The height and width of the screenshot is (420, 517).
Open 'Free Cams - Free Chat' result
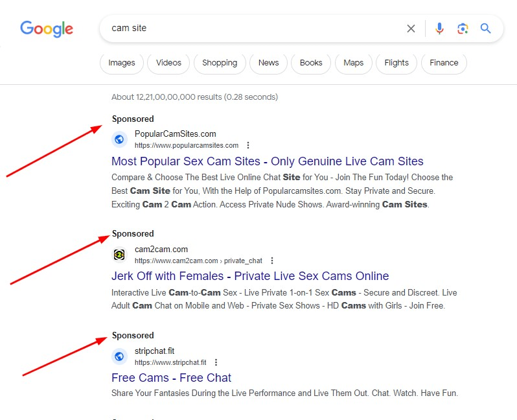[x=172, y=378]
